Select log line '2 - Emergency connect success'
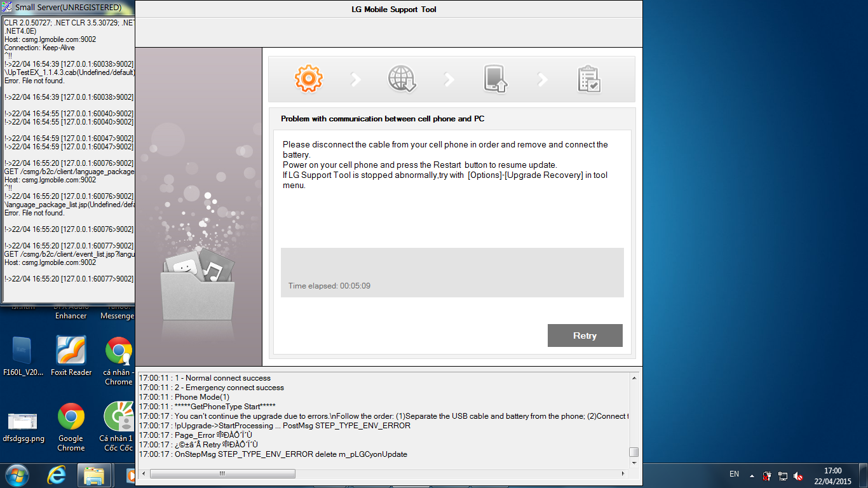This screenshot has height=488, width=868. click(212, 388)
